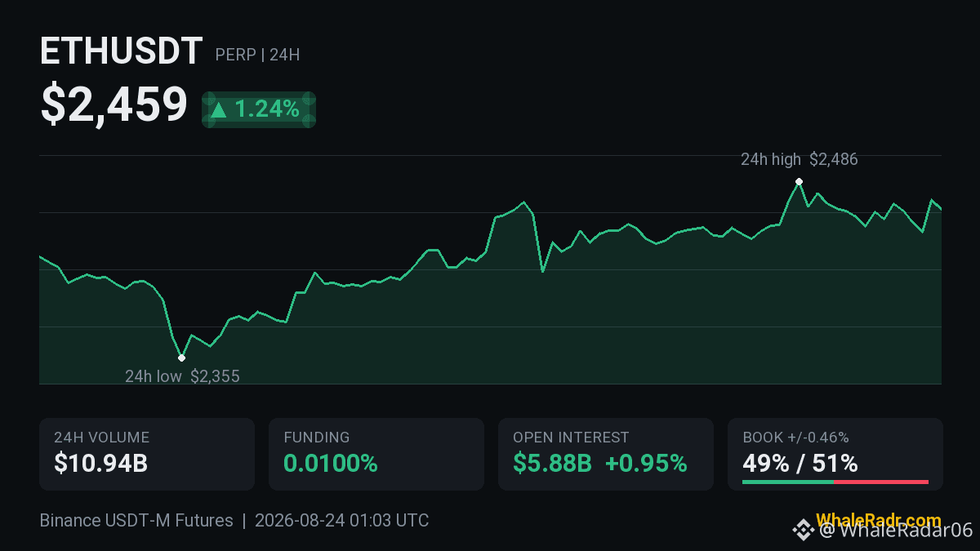Image resolution: width=980 pixels, height=551 pixels.
Task: Click the WhaleRadr.com watermark link
Action: (x=878, y=520)
